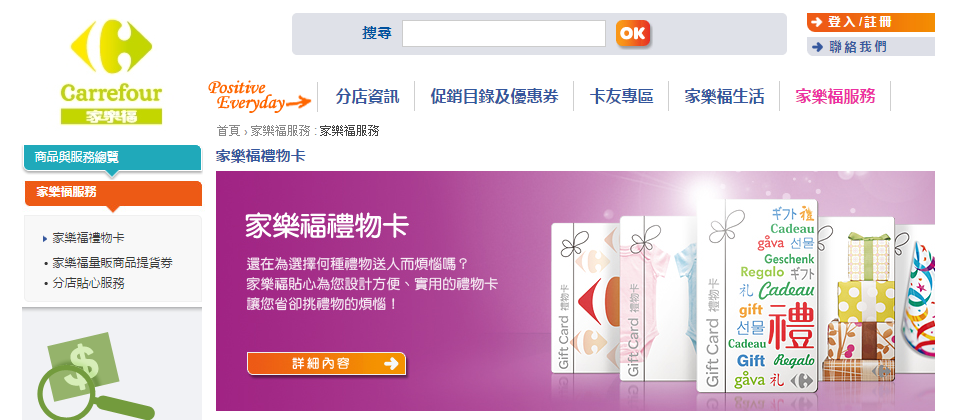Image resolution: width=960 pixels, height=420 pixels.
Task: Click 詳細內容 button on banner
Action: click(x=326, y=364)
